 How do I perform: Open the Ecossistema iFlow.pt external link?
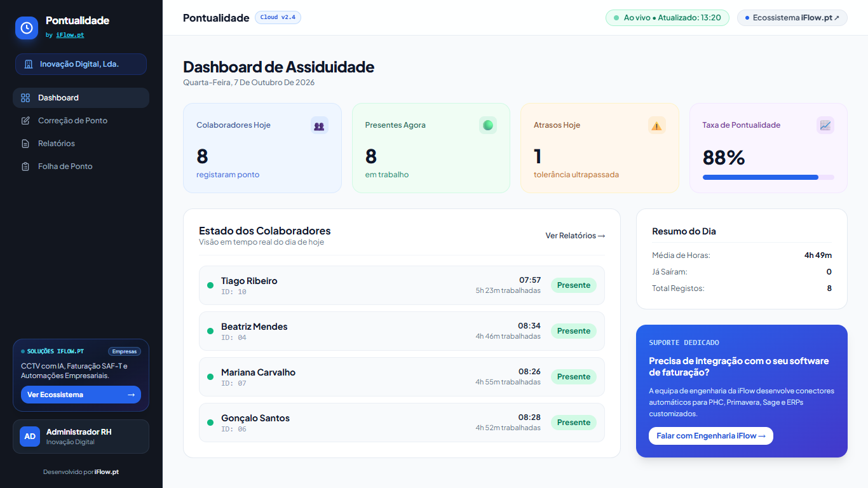coord(792,18)
